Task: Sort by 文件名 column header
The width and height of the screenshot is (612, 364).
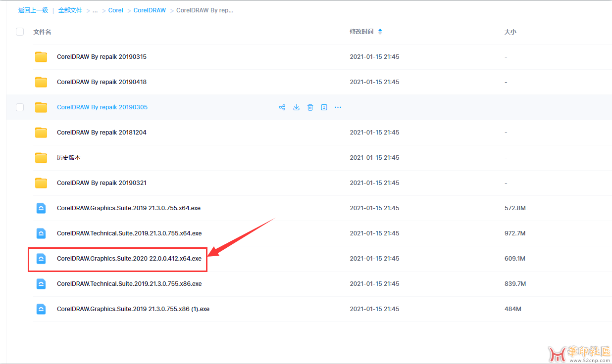Action: point(42,32)
